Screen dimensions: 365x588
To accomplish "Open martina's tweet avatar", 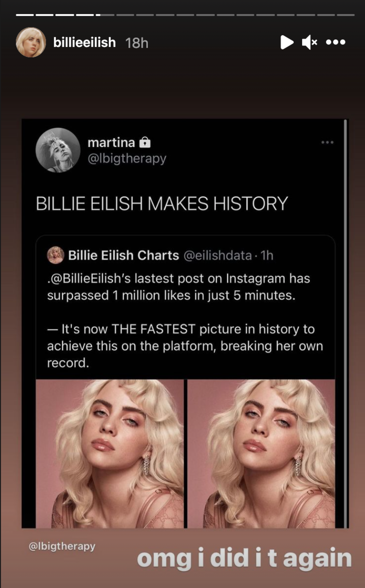I will coord(58,150).
